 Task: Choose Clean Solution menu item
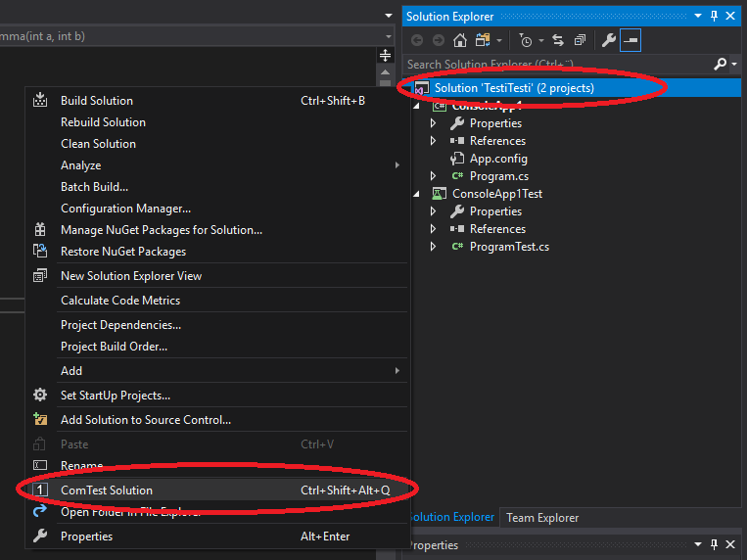217,144
